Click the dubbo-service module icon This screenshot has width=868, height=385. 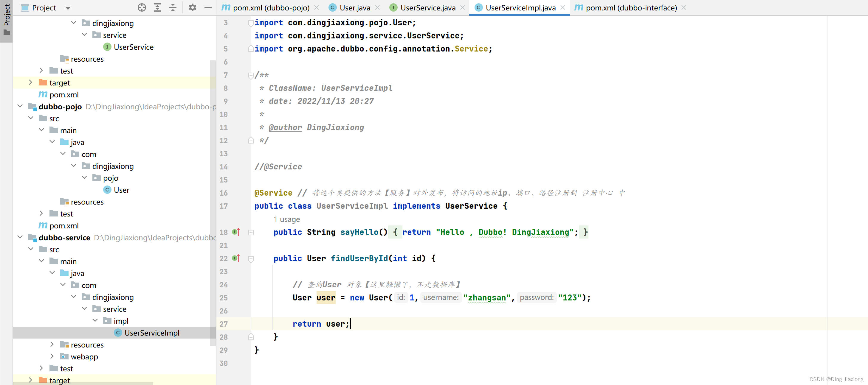click(x=32, y=238)
